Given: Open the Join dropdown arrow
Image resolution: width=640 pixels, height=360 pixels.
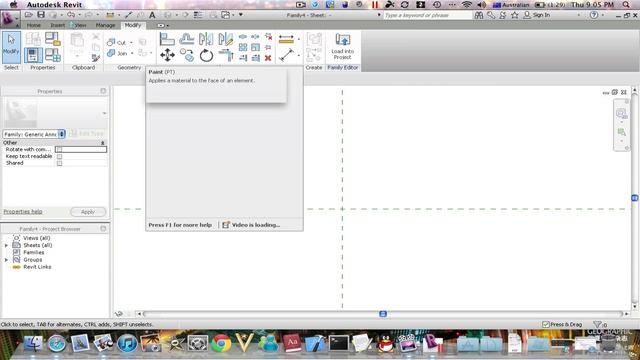Looking at the screenshot, I should coord(132,53).
